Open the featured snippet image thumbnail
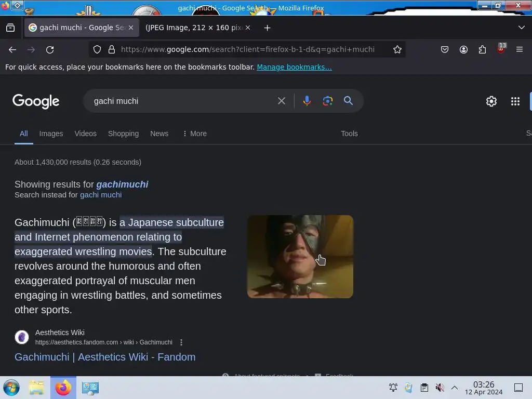This screenshot has width=532, height=399. tap(300, 257)
